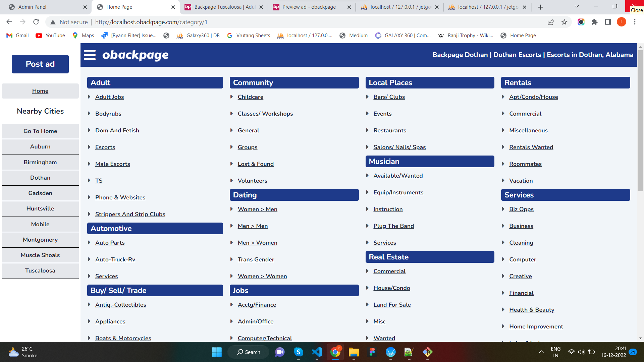Open the Lost & Found category link
644x362 pixels.
[x=256, y=164]
